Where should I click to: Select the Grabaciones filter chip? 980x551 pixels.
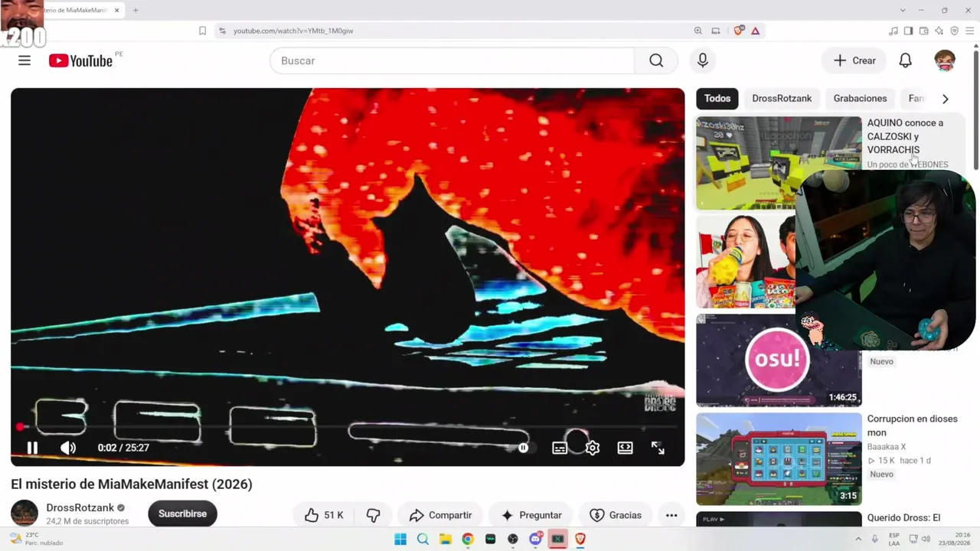click(860, 98)
